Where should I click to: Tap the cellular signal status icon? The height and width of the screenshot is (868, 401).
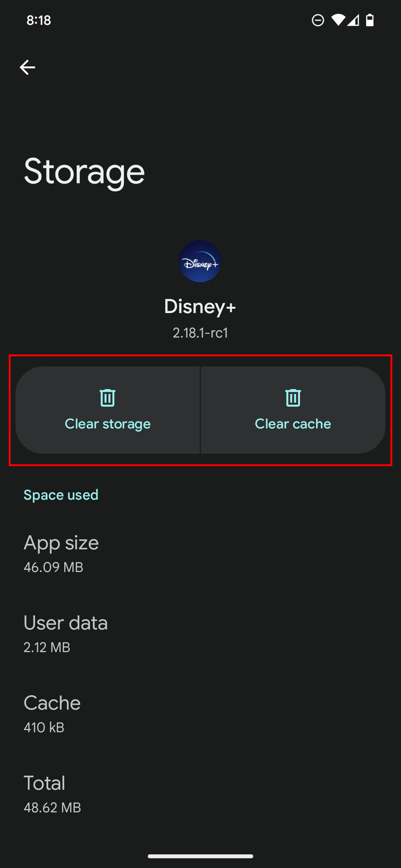point(353,20)
